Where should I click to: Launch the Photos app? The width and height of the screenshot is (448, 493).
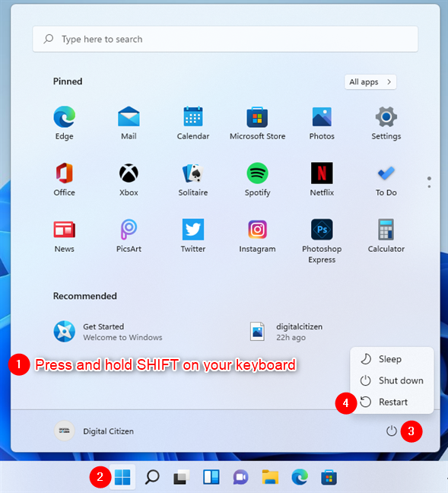click(322, 123)
